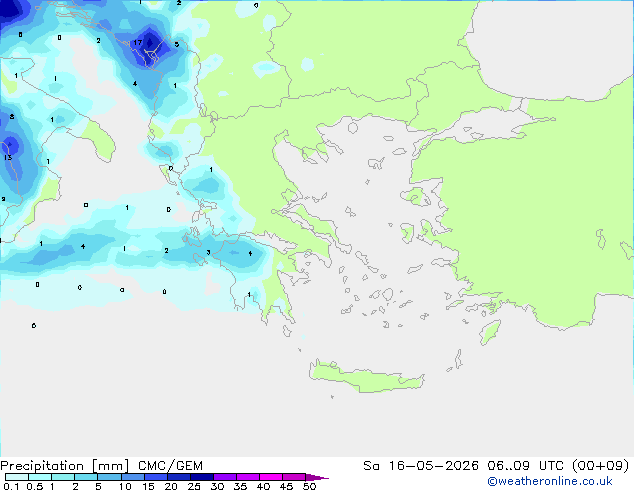This screenshot has width=634, height=490.
Task: Click the above-50 arrow tip of legend
Action: [317, 477]
